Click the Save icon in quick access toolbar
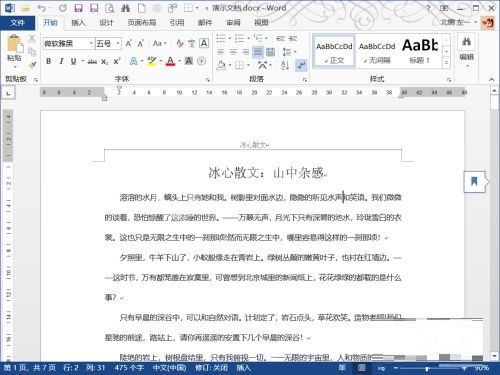Screen dimensions: 500x375 click(78, 8)
